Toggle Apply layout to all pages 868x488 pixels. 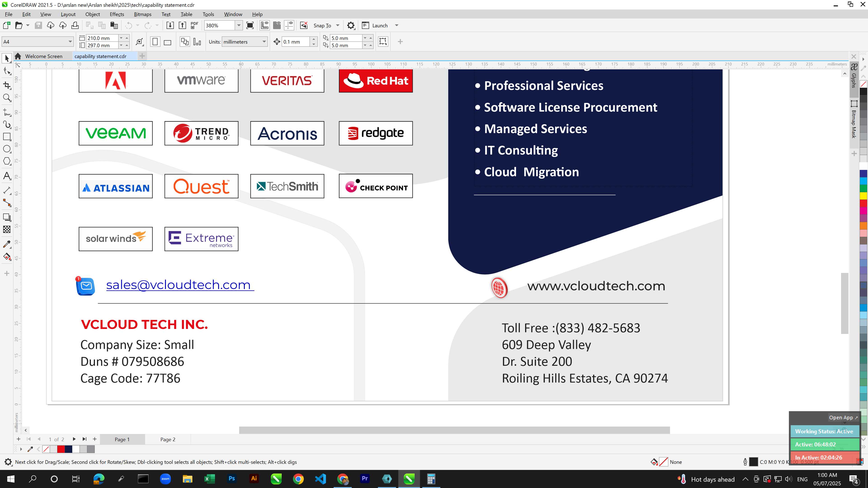(185, 42)
